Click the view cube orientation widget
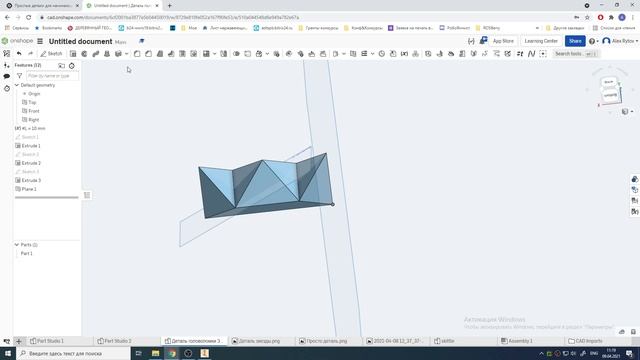Image resolution: width=640 pixels, height=360 pixels. click(x=611, y=92)
